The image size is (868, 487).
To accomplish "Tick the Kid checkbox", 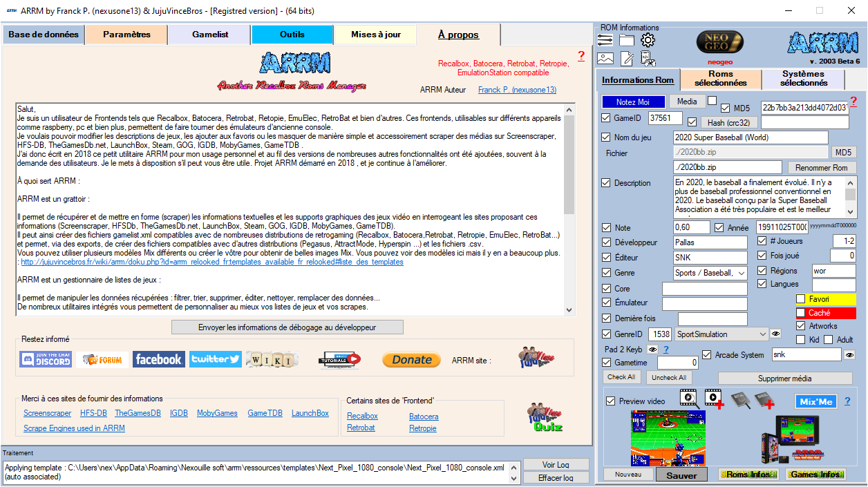I will [800, 340].
